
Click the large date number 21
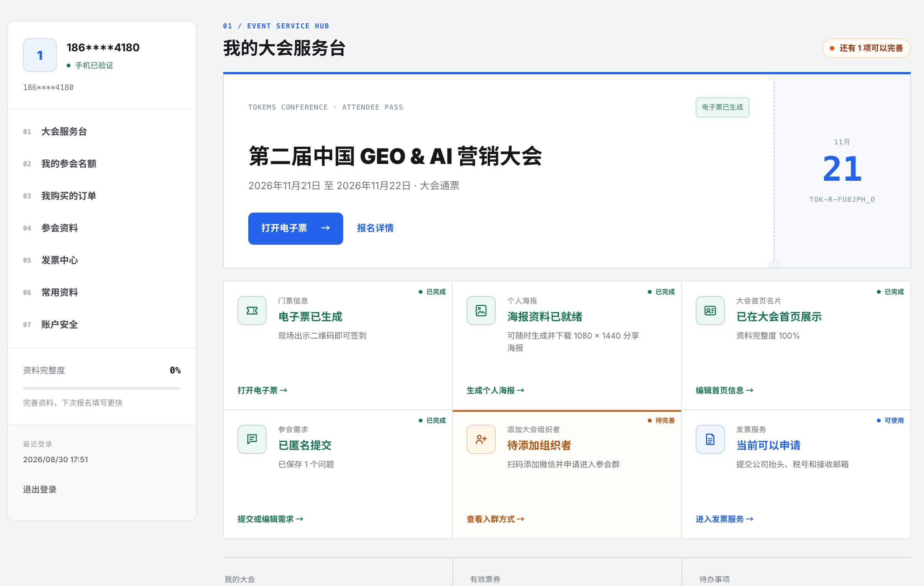click(842, 169)
